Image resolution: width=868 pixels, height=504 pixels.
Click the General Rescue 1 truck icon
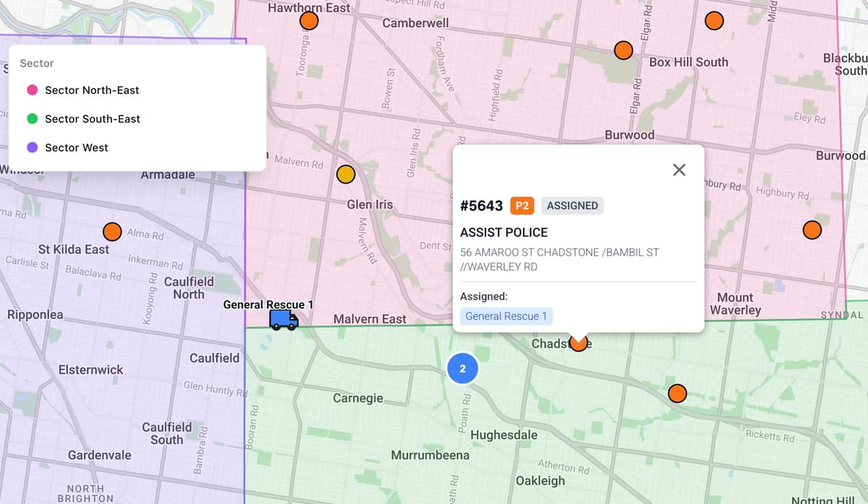click(282, 320)
